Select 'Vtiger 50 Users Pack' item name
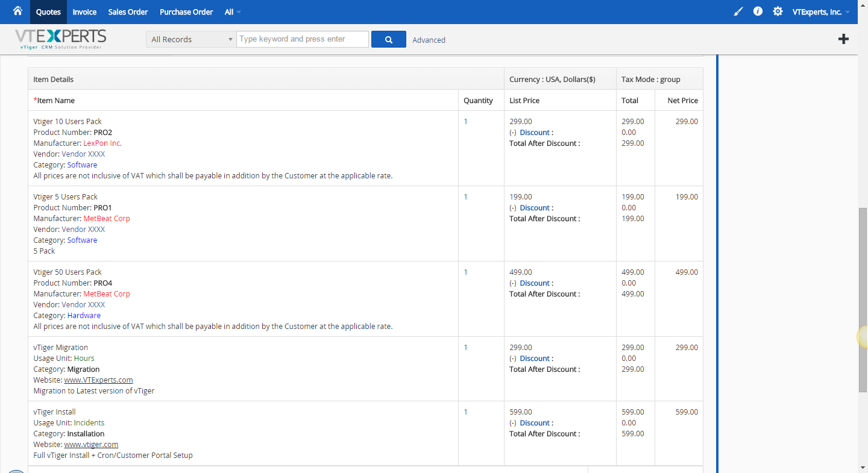Viewport: 868px width, 473px height. click(x=68, y=272)
